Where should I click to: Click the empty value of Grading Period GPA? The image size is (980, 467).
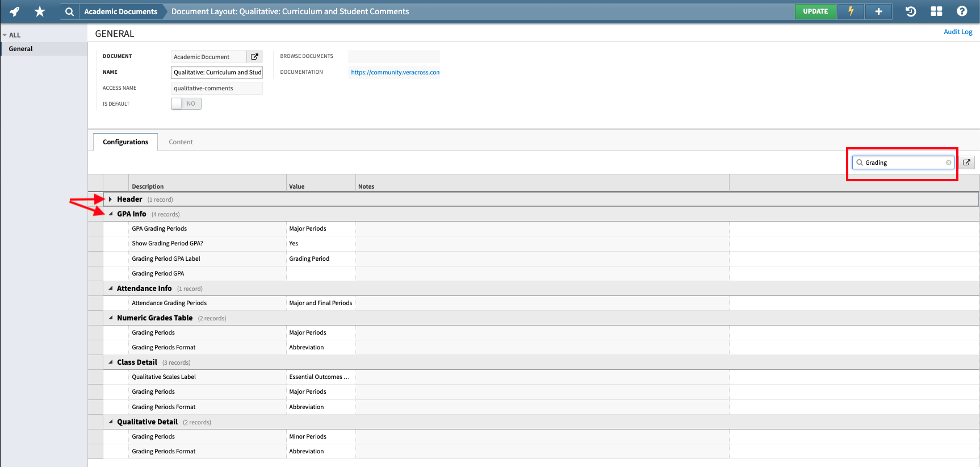321,274
